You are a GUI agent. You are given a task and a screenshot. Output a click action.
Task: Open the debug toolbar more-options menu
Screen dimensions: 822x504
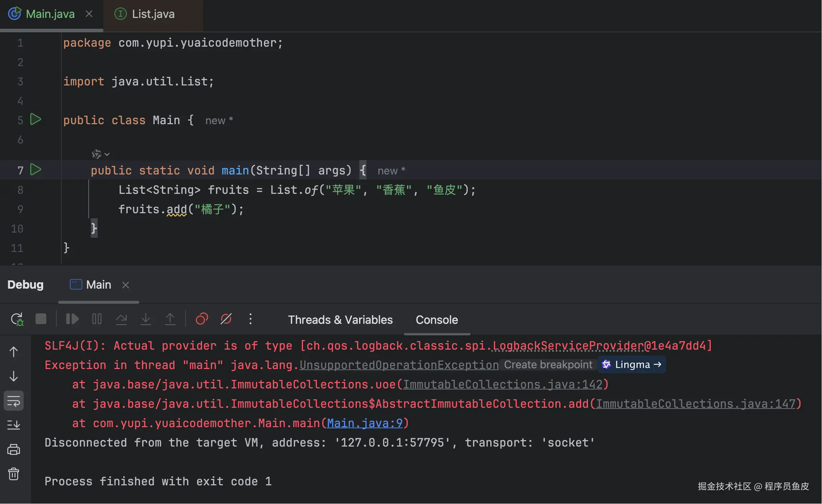(251, 319)
